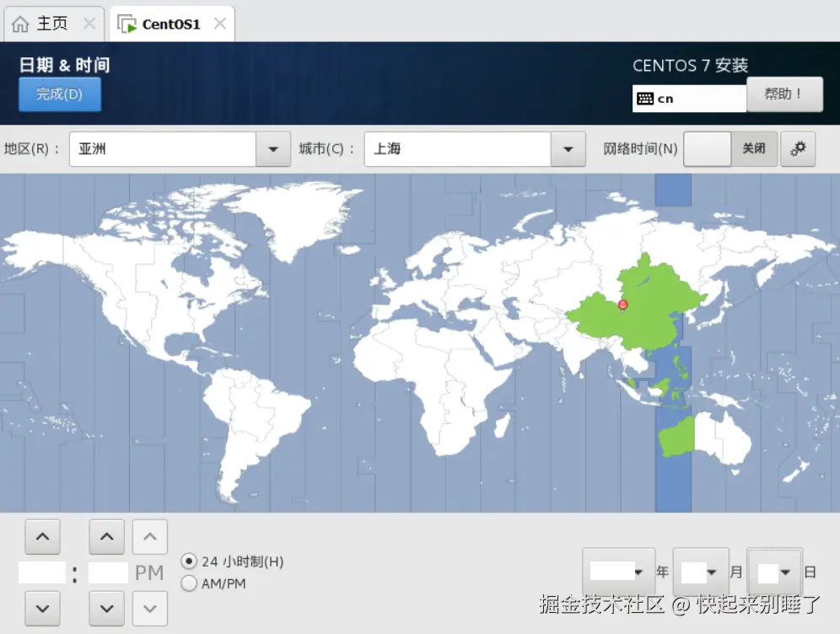Image resolution: width=840 pixels, height=634 pixels.
Task: Increase hours with up arrow
Action: pos(42,536)
